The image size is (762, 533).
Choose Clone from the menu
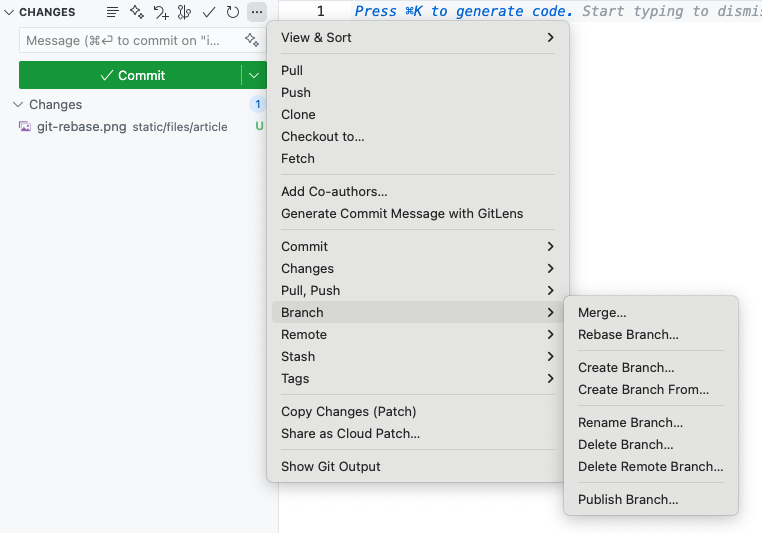418,114
